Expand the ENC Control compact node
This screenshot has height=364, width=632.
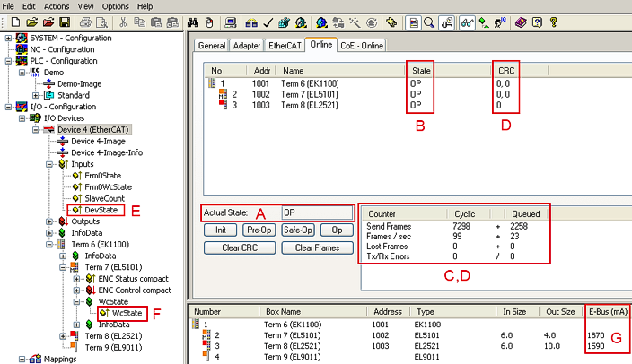point(76,290)
